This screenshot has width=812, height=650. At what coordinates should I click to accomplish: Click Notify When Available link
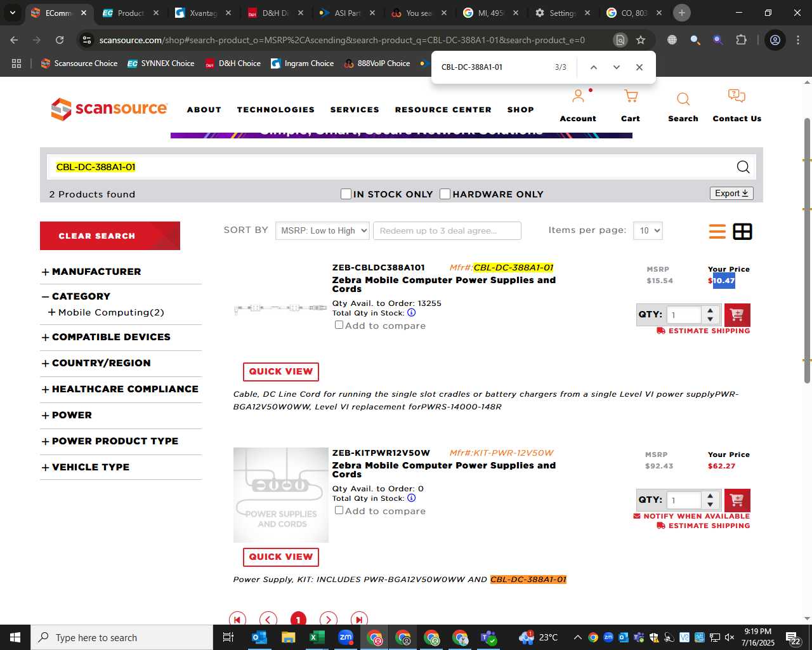691,516
